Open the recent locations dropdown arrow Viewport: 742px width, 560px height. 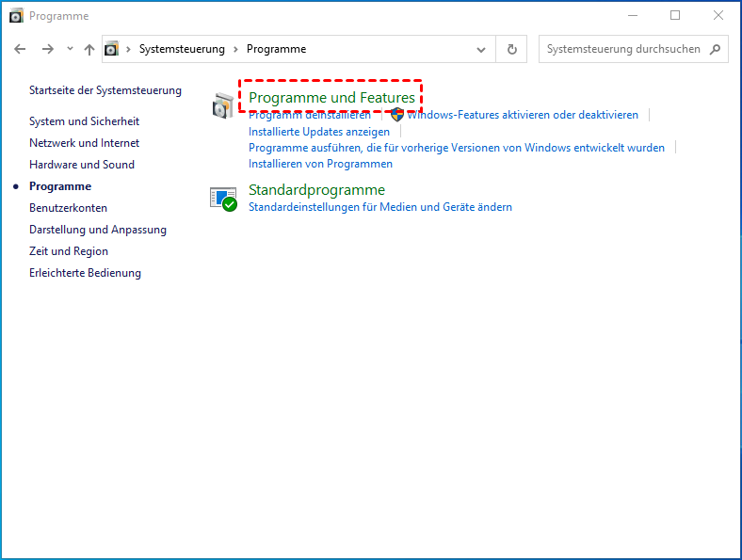pos(70,48)
